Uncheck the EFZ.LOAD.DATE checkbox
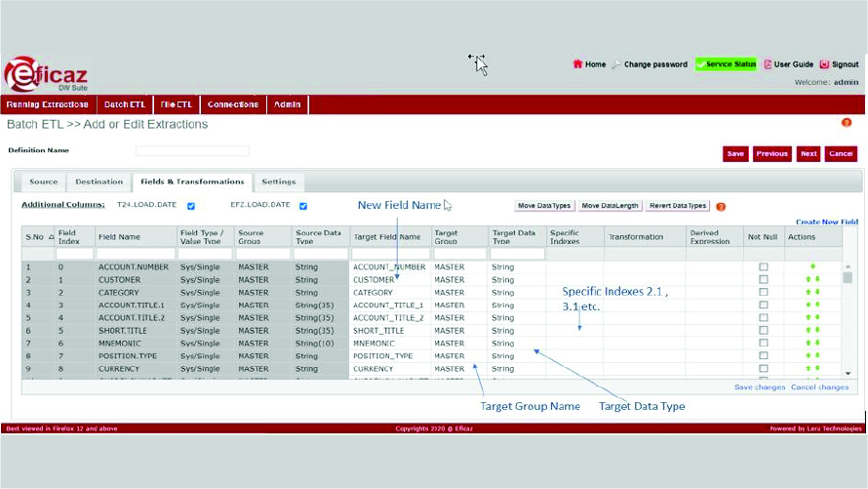Screen dimensions: 868x489 (x=303, y=206)
